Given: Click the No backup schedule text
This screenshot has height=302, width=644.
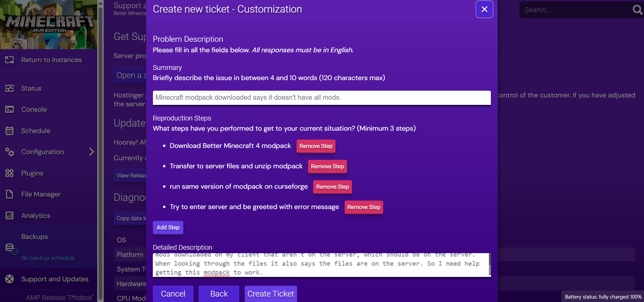Looking at the screenshot, I should (48, 258).
